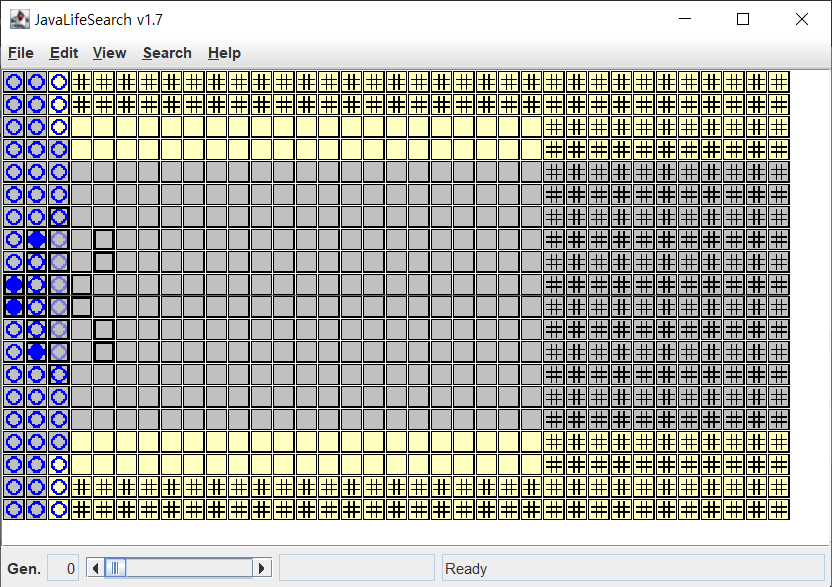Click the "Ready" status text
The height and width of the screenshot is (587, 832).
466,569
